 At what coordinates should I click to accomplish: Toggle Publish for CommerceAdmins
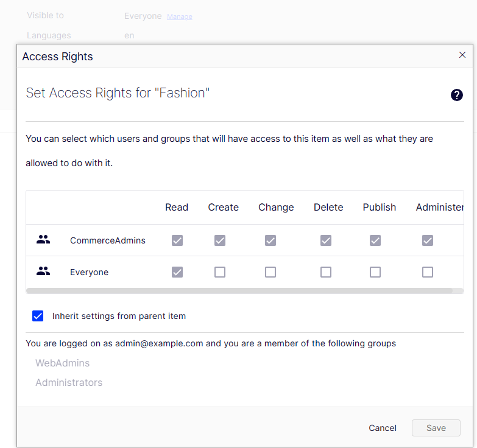point(375,240)
